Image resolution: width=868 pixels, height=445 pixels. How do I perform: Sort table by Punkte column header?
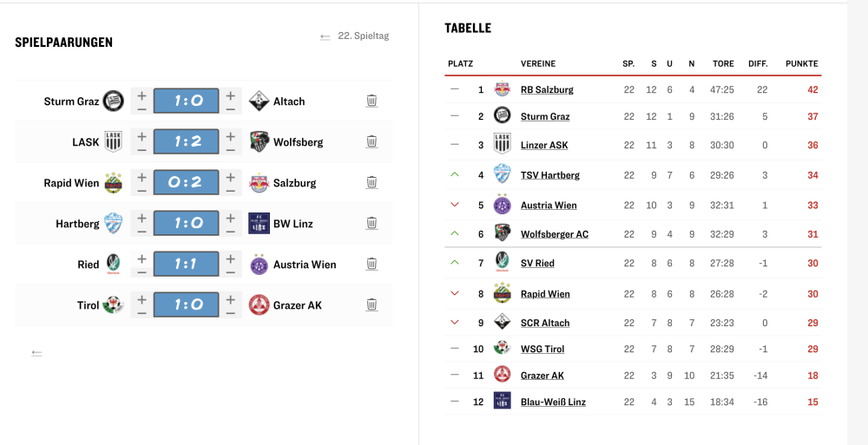pos(801,64)
